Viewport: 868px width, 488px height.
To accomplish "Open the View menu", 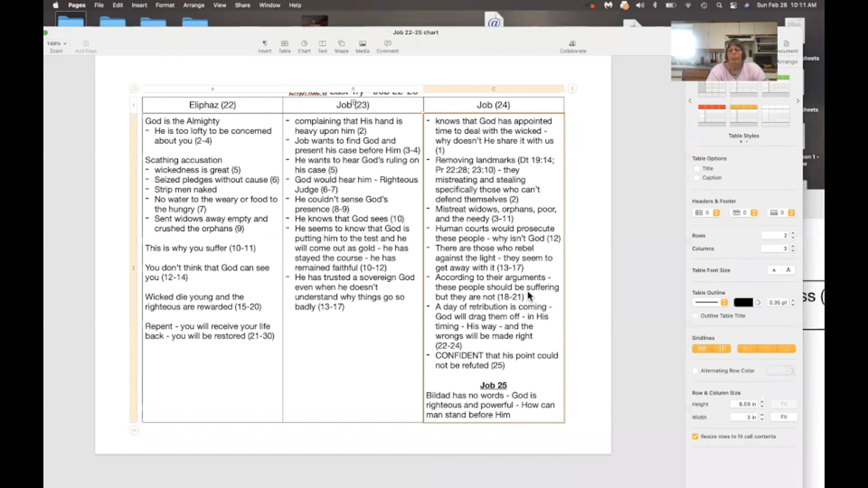I will pyautogui.click(x=220, y=5).
